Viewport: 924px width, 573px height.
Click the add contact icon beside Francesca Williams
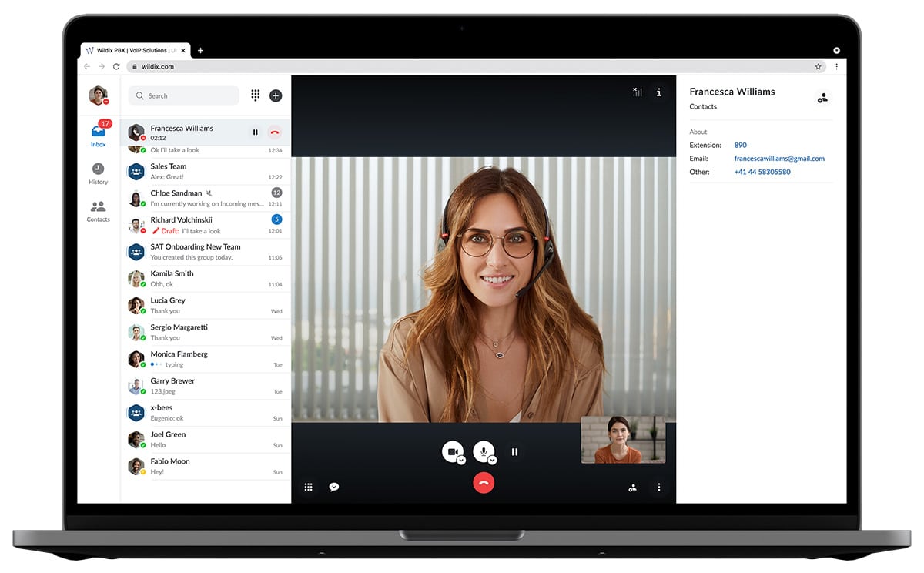[822, 98]
